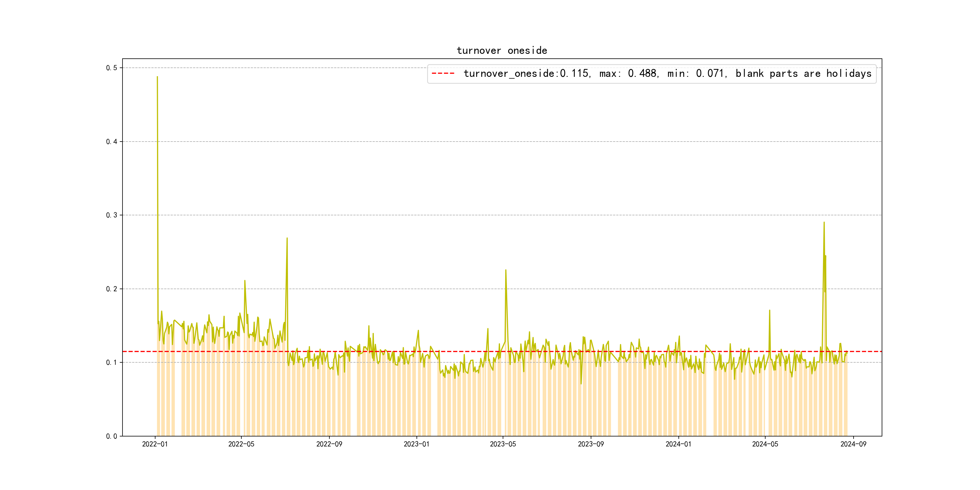Click the 2022-05 x-axis label
Viewport: 980px width, 490px height.
[241, 444]
